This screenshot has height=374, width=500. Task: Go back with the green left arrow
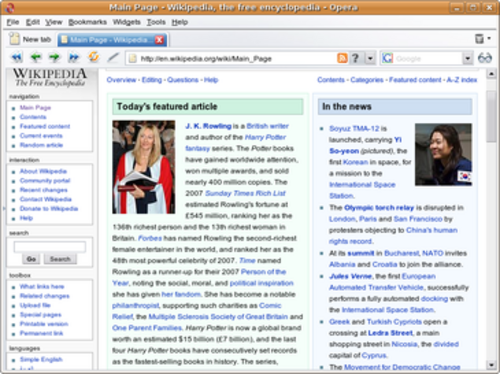pyautogui.click(x=36, y=58)
